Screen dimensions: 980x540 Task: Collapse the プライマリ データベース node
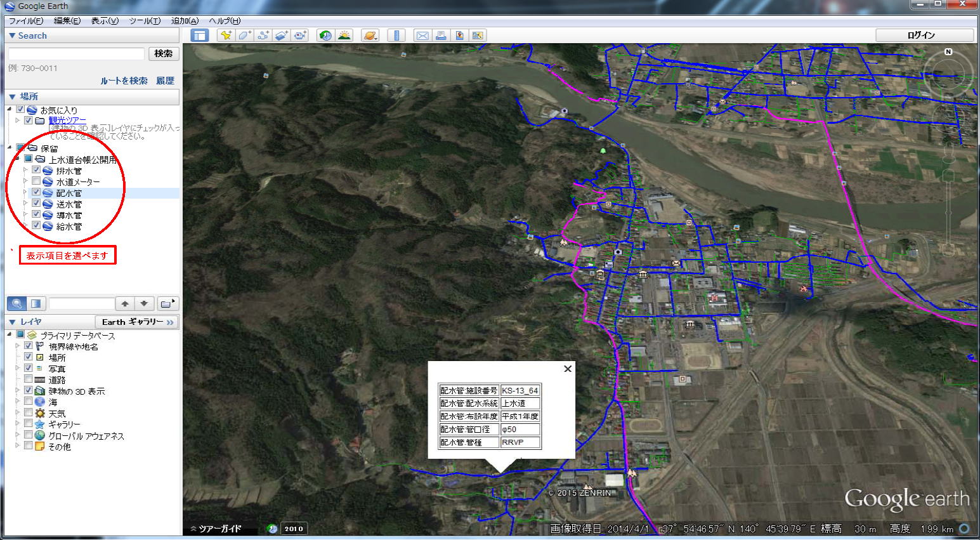coord(10,334)
